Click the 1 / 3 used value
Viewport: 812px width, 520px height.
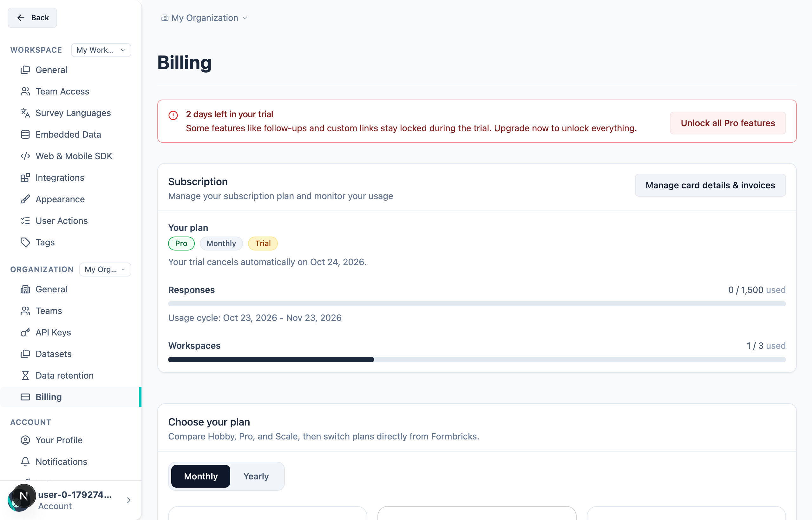click(766, 346)
